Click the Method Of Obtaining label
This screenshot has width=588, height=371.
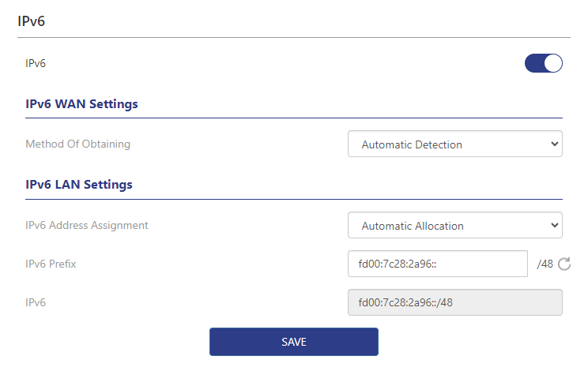click(77, 144)
